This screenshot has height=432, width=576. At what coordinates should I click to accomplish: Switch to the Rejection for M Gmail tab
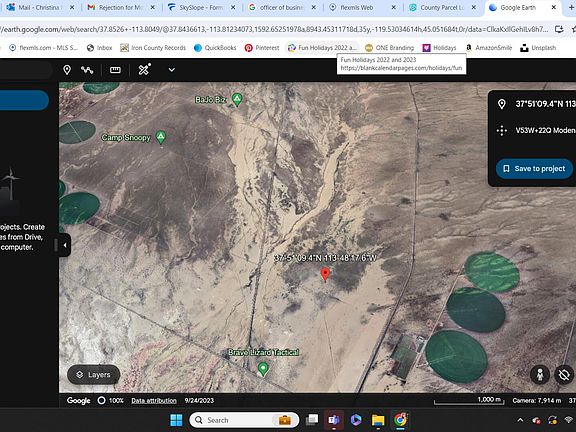pyautogui.click(x=121, y=7)
